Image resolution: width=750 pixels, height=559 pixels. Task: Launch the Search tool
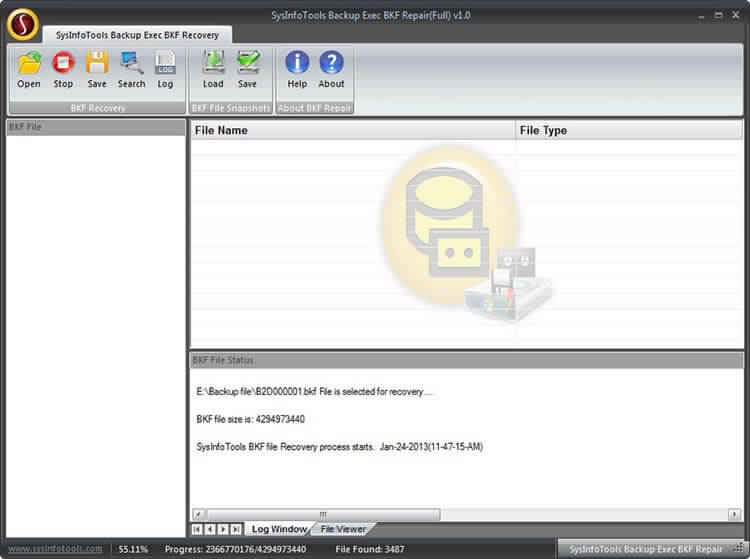point(132,70)
